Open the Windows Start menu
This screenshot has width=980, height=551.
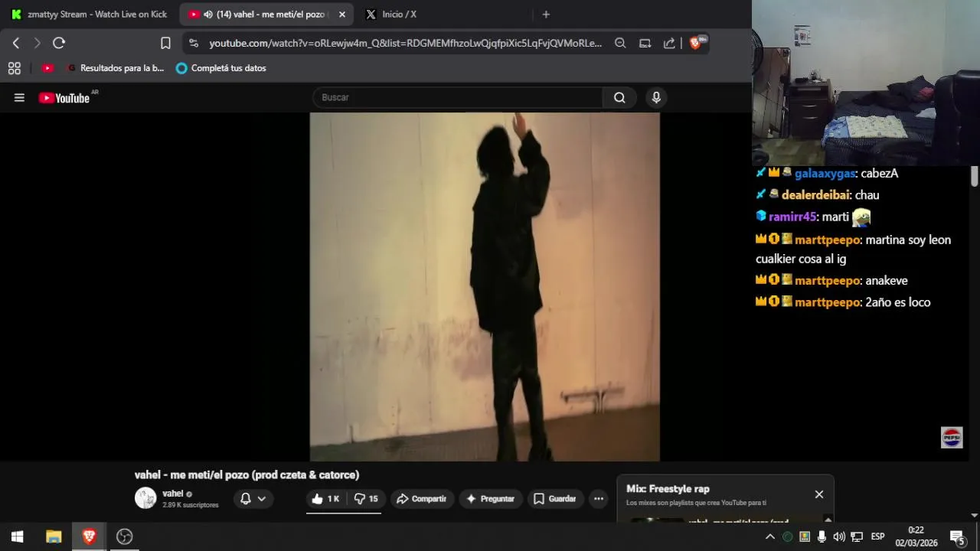pyautogui.click(x=17, y=536)
